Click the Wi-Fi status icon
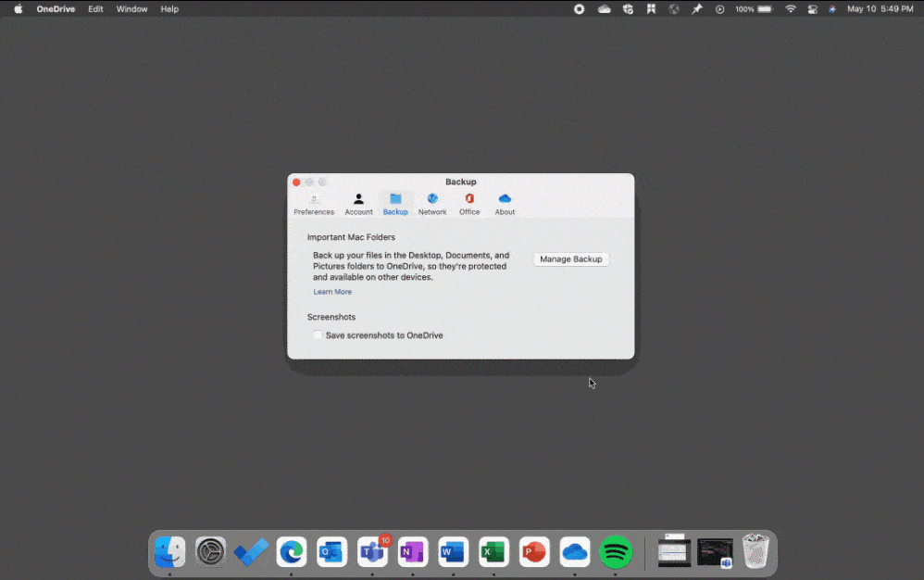924x580 pixels. (791, 9)
